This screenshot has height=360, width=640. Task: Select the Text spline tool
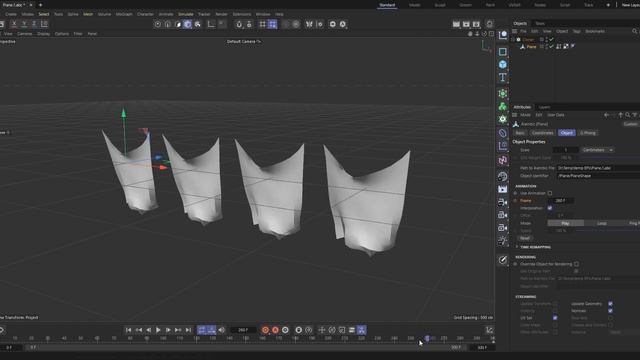(502, 78)
